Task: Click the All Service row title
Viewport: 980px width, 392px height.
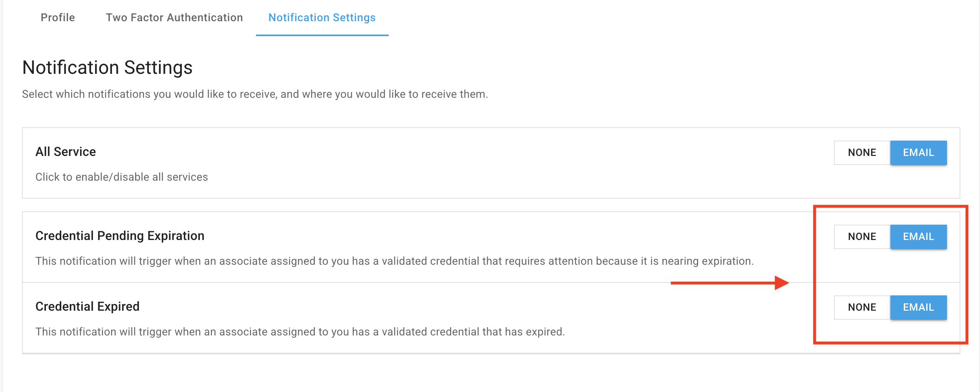Action: [66, 152]
